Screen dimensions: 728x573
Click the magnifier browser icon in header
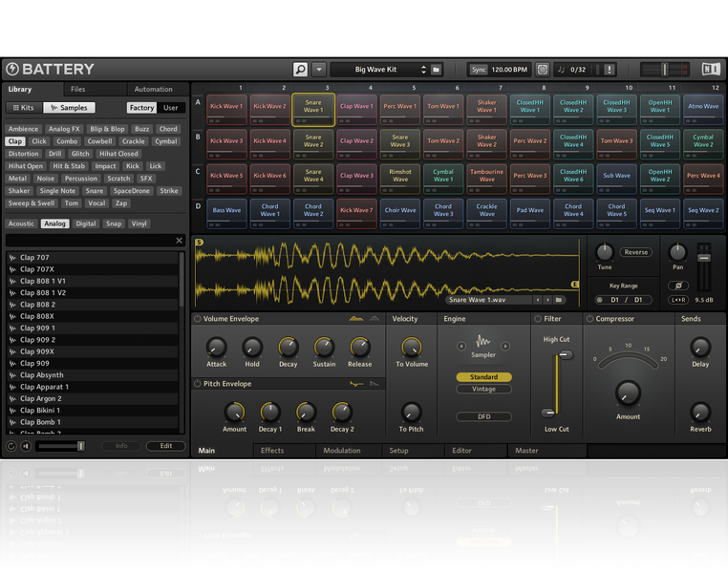point(300,70)
